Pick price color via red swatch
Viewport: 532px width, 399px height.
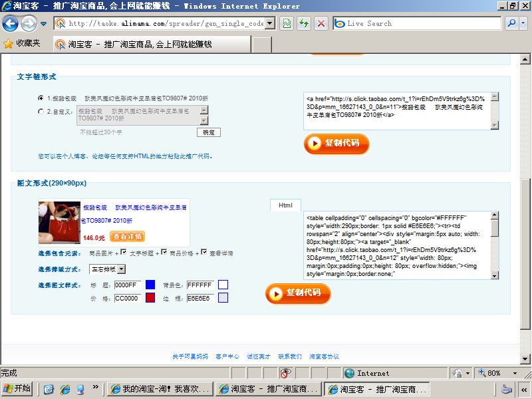tap(150, 297)
